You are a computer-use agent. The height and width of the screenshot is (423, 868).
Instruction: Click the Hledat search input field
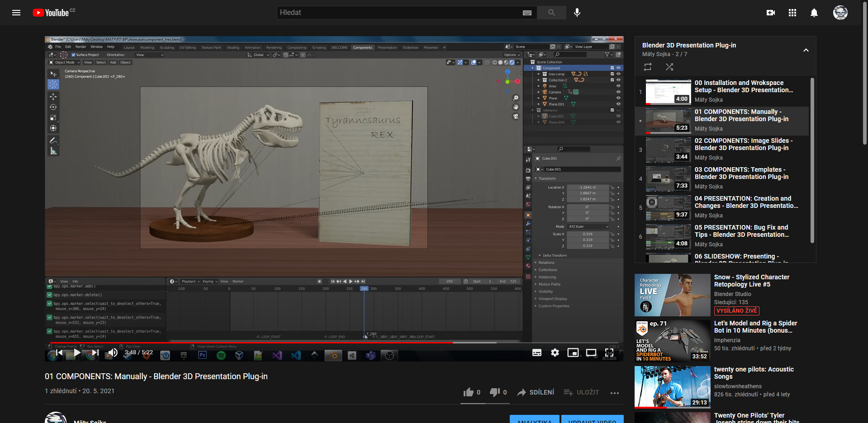pos(398,13)
